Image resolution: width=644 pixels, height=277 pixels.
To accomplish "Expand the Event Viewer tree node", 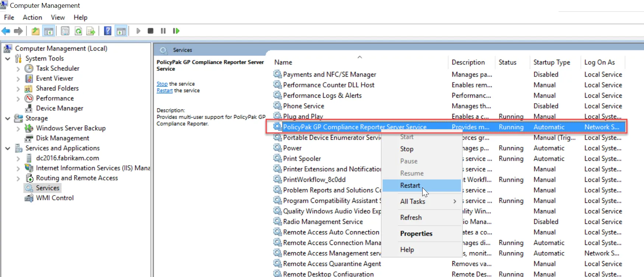I will point(18,79).
